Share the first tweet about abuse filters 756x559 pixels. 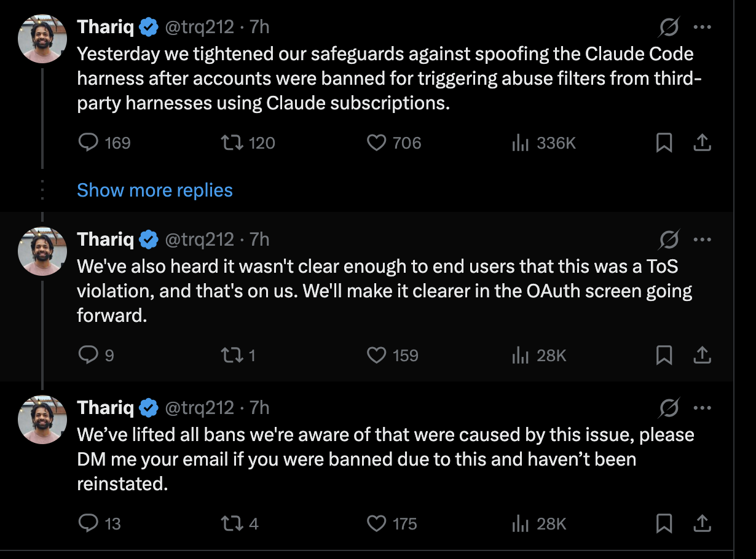pyautogui.click(x=702, y=143)
